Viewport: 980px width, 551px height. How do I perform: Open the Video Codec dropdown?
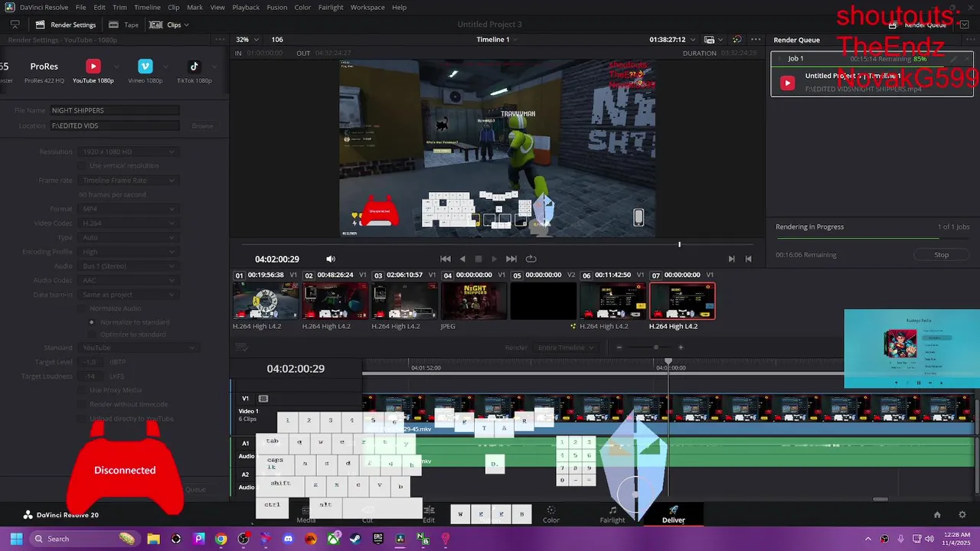(128, 223)
